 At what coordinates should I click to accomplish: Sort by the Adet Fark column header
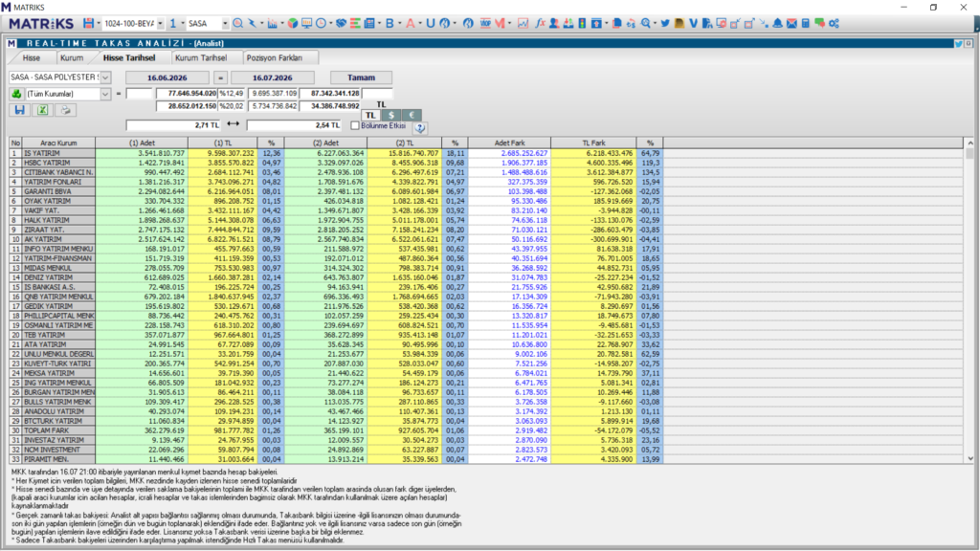pyautogui.click(x=509, y=143)
